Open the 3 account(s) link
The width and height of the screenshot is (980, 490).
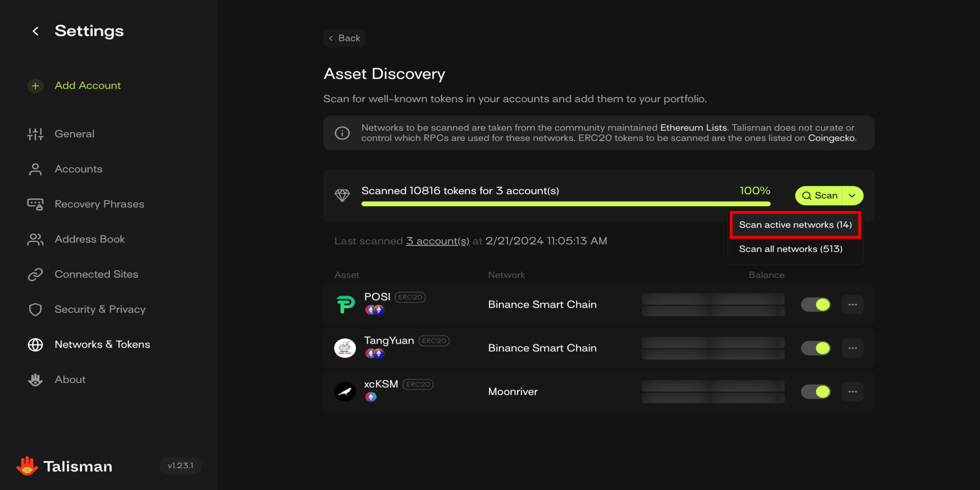point(437,241)
